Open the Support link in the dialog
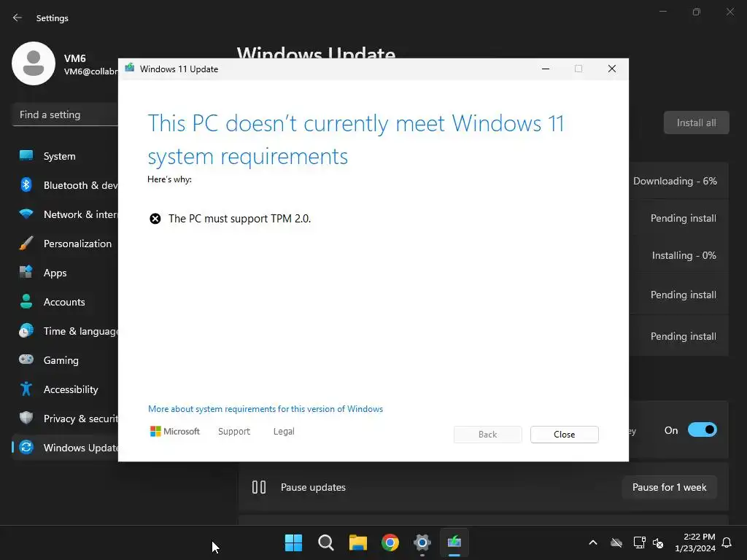 [x=234, y=432]
